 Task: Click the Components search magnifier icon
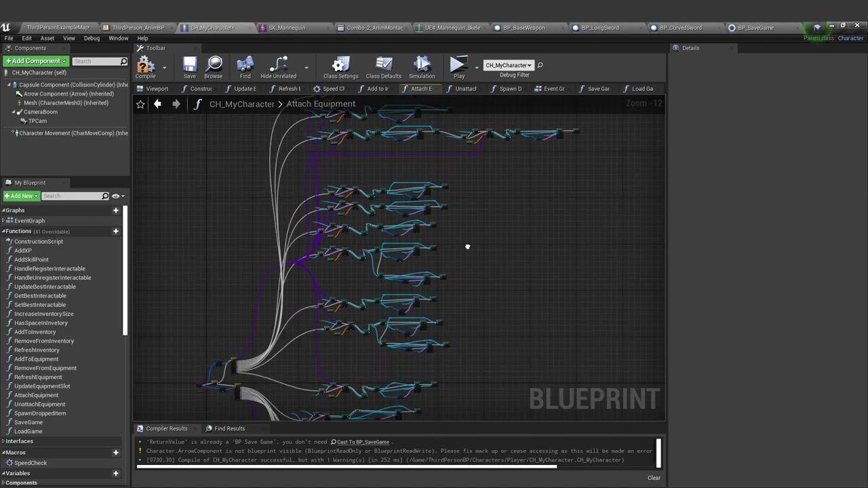pyautogui.click(x=123, y=62)
